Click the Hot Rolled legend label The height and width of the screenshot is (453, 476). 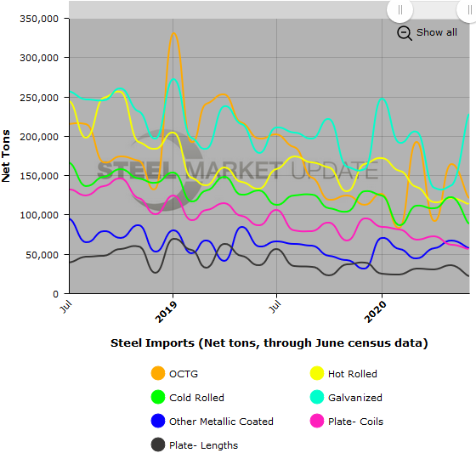(353, 374)
